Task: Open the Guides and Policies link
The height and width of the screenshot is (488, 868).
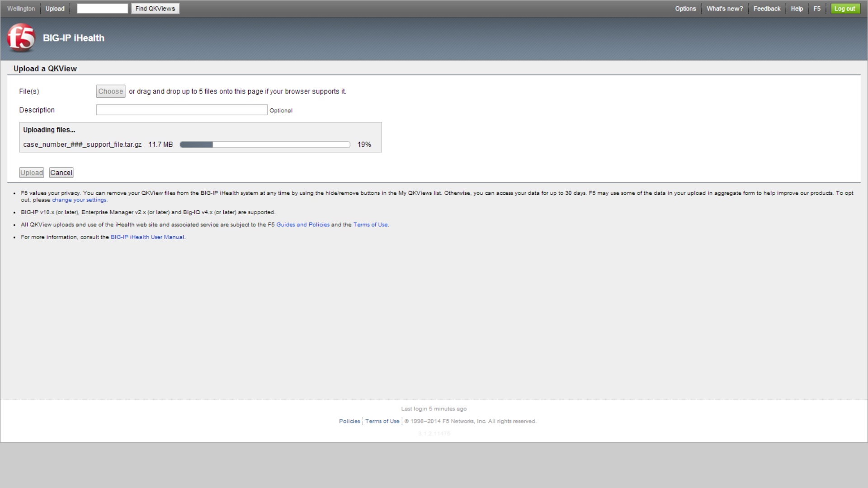Action: click(302, 225)
